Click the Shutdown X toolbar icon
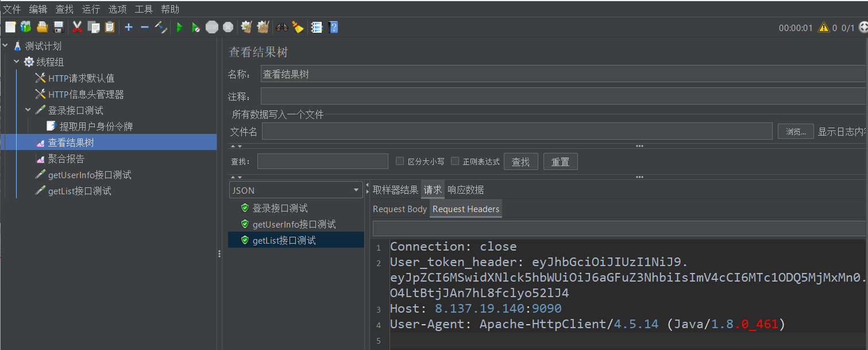Viewport: 868px width, 350px height. click(x=228, y=27)
